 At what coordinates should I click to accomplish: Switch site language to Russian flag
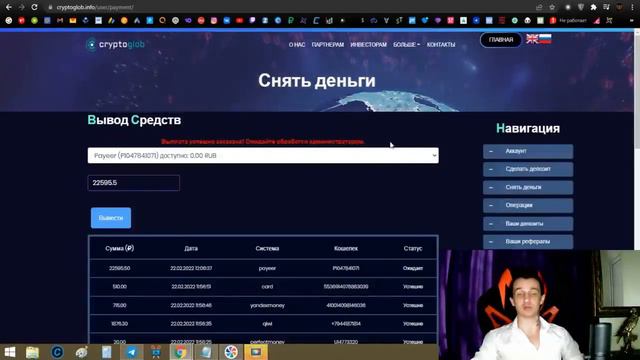coord(545,39)
